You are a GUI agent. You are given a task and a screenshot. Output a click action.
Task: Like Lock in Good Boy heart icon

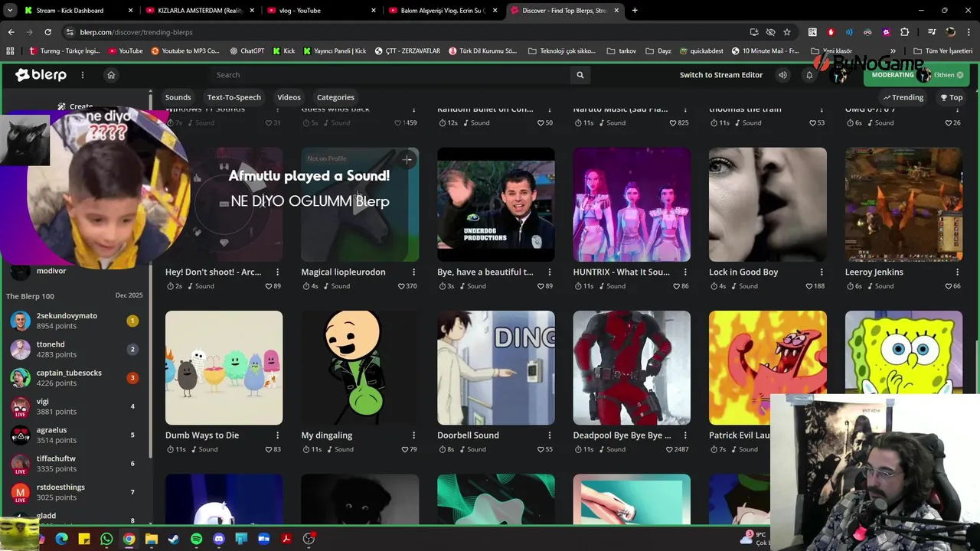coord(808,286)
